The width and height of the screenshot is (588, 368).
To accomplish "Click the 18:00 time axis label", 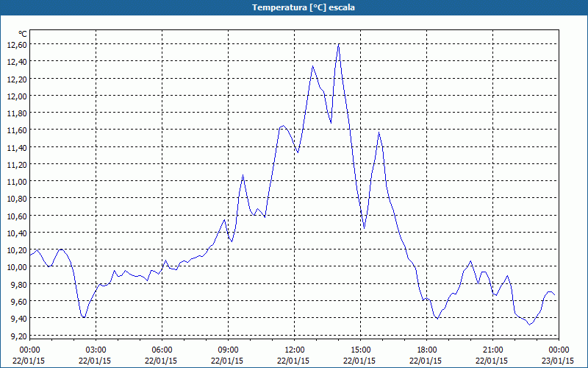I will 427,350.
